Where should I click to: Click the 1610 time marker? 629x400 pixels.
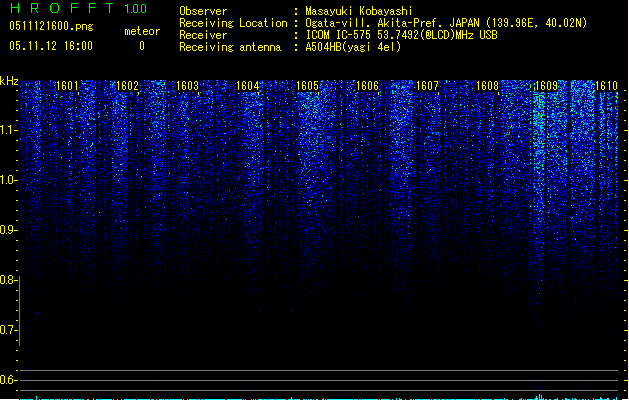point(606,86)
